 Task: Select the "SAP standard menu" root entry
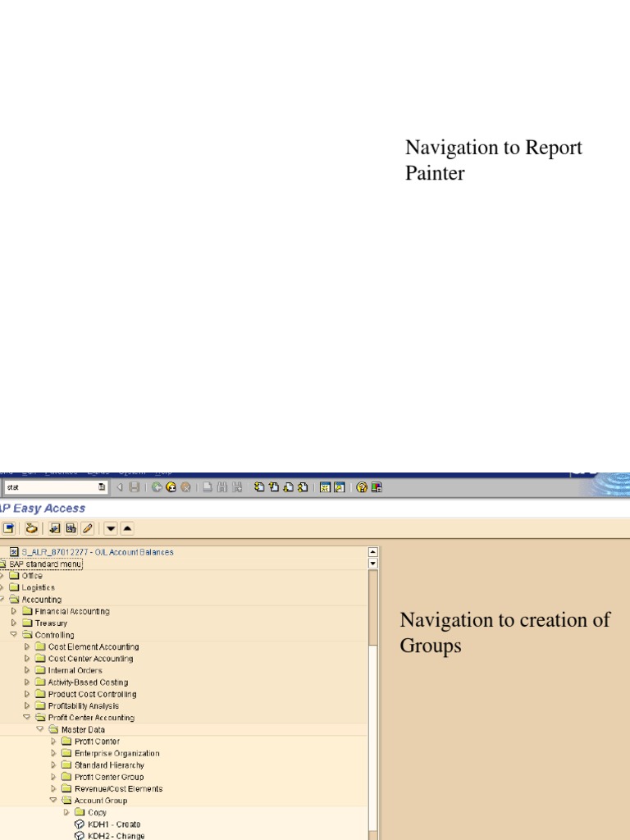click(46, 564)
